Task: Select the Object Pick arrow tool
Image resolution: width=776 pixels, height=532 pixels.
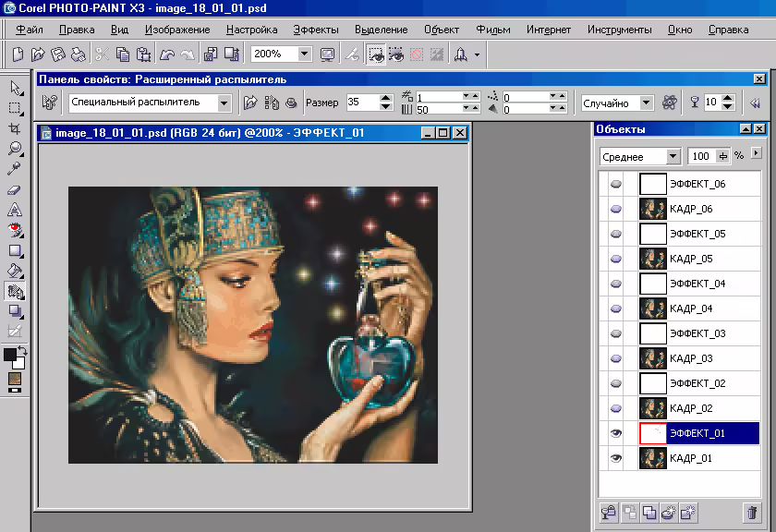Action: pyautogui.click(x=16, y=88)
